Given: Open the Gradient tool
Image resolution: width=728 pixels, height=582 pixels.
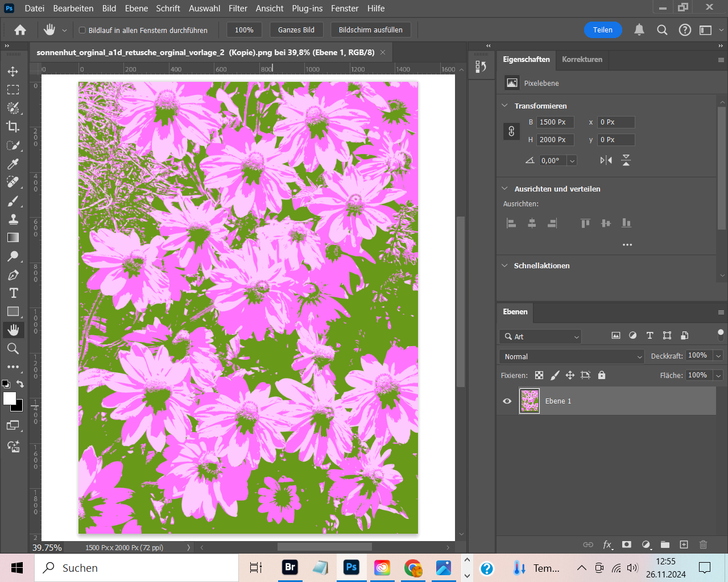Looking at the screenshot, I should click(x=13, y=238).
